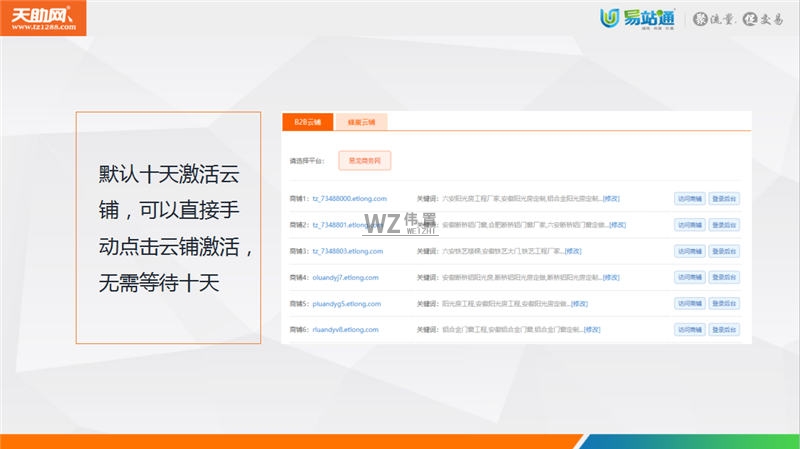Open the B2B云铺 tab
The image size is (800, 449).
(x=308, y=122)
